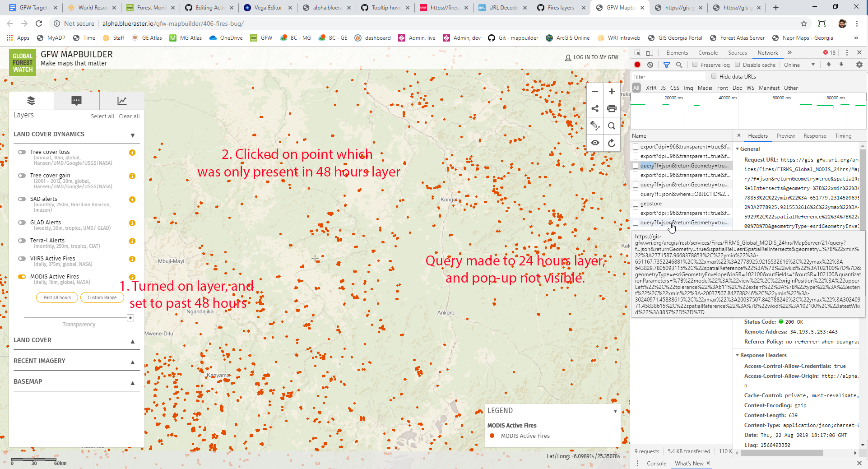Enable the MODIS Active Fires layer toggle
This screenshot has height=469, width=868.
(x=22, y=276)
